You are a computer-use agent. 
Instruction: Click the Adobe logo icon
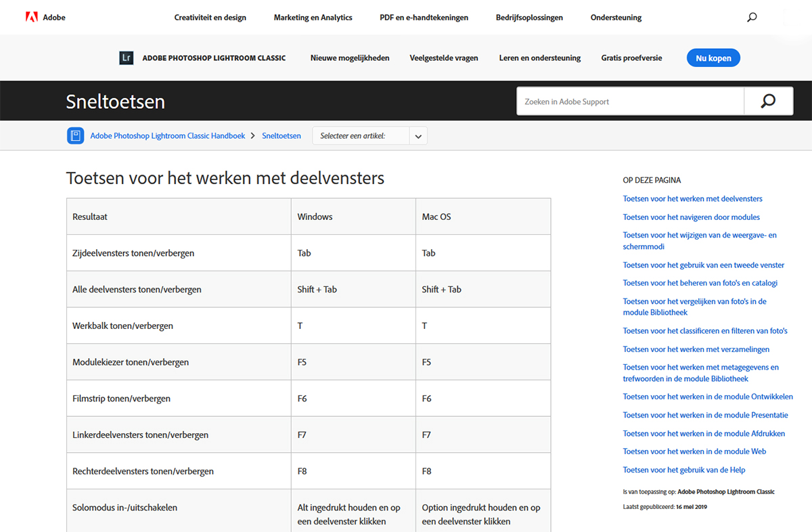point(31,17)
